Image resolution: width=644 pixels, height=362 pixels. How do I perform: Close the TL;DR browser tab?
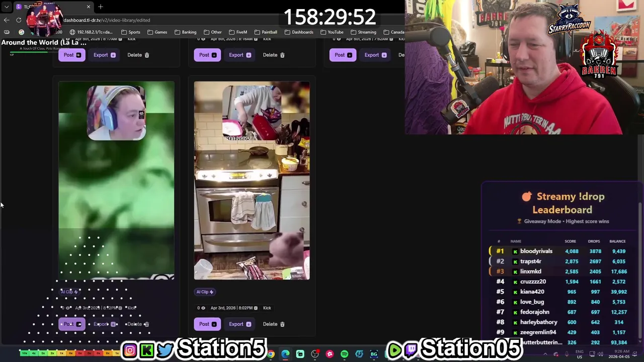point(89,7)
